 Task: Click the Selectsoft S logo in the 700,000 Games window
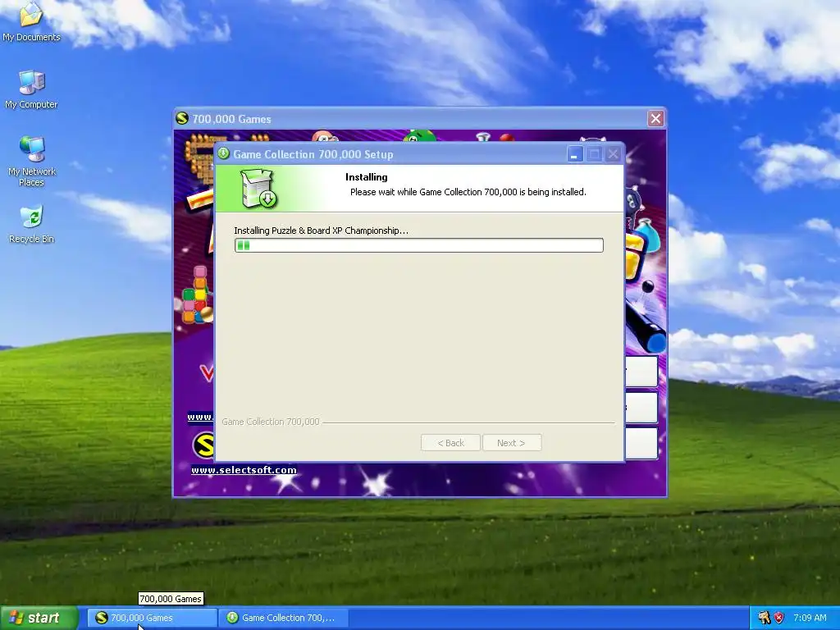click(203, 445)
